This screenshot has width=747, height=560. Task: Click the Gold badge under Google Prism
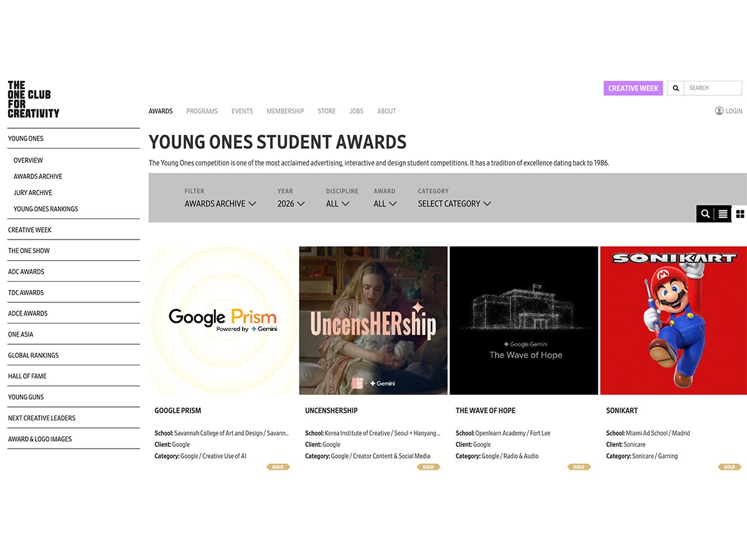click(x=278, y=467)
